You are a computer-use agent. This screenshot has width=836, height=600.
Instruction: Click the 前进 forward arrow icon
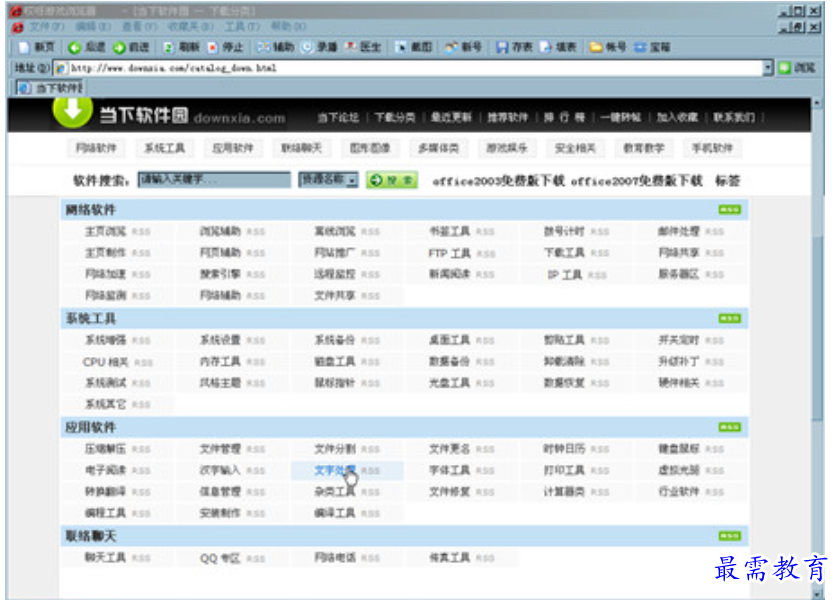coord(119,47)
